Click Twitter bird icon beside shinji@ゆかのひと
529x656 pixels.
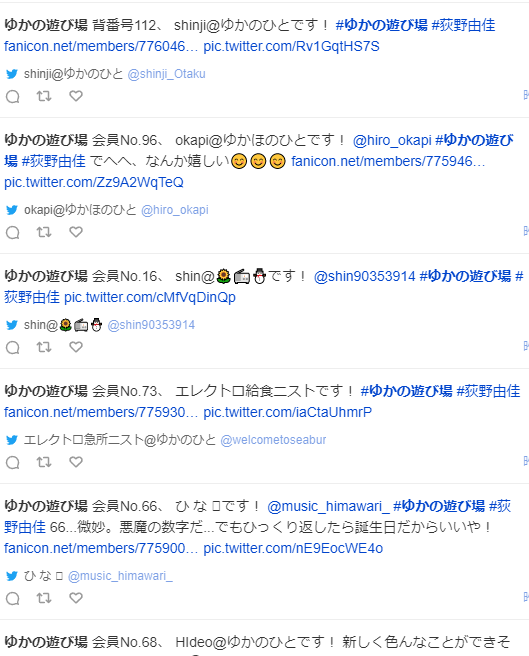point(12,74)
